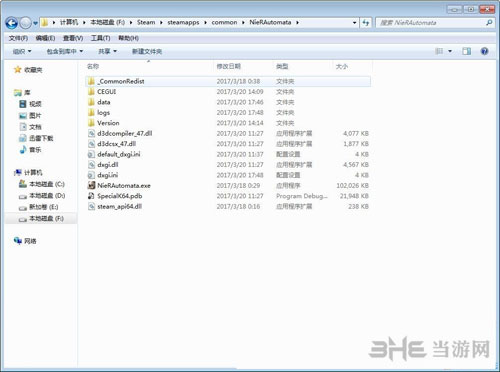The image size is (500, 372).
Task: Go back with the Back arrow button
Action: (12, 23)
